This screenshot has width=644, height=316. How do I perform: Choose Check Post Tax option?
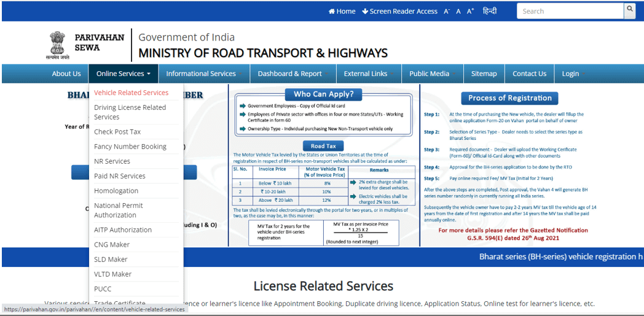(117, 132)
